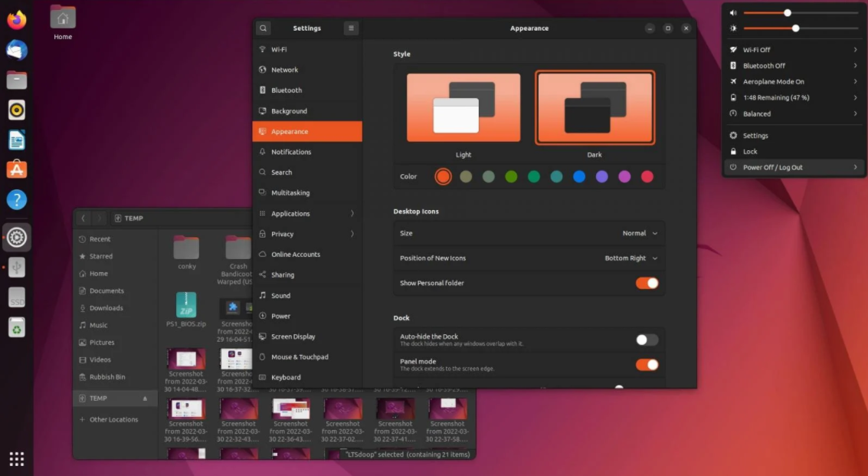Pick the orange accent color
Viewport: 868px width, 476px height.
(443, 177)
